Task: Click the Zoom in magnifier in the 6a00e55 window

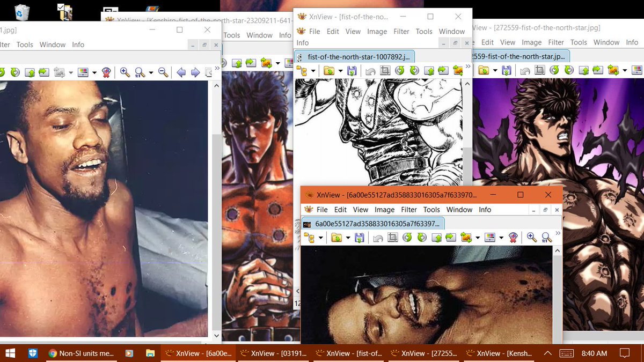Action: coord(531,237)
